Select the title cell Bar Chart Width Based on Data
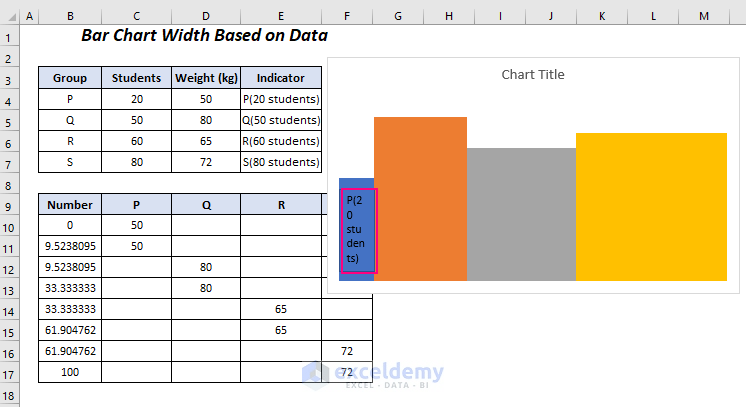The image size is (746, 407). [x=205, y=36]
